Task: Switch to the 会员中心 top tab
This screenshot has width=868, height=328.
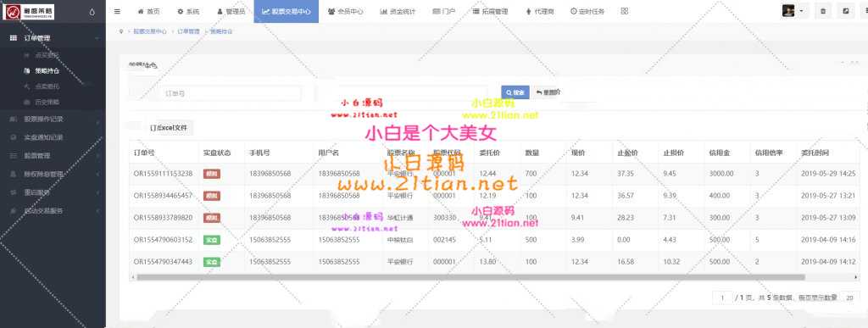Action: [x=345, y=11]
